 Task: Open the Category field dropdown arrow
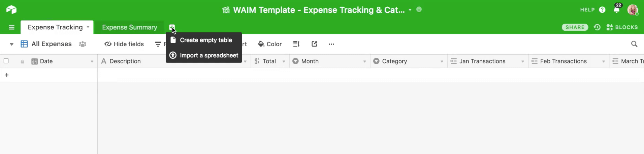(442, 61)
